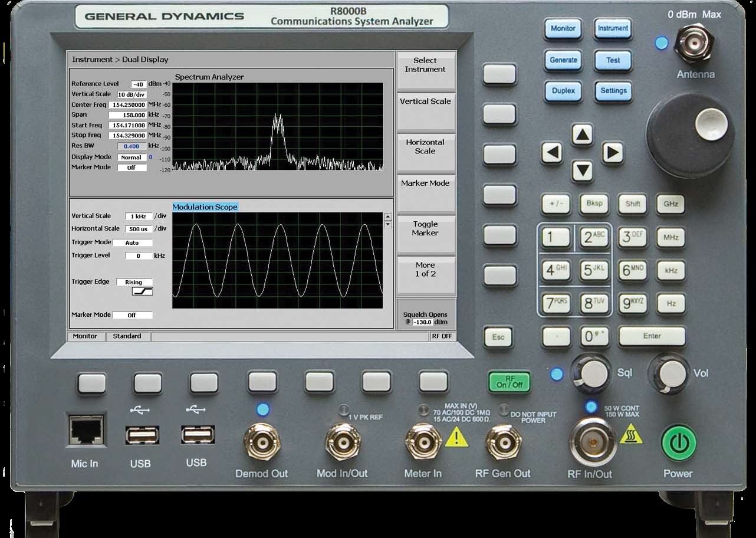The height and width of the screenshot is (538, 756).
Task: Click the large tuning knob
Action: (689, 136)
